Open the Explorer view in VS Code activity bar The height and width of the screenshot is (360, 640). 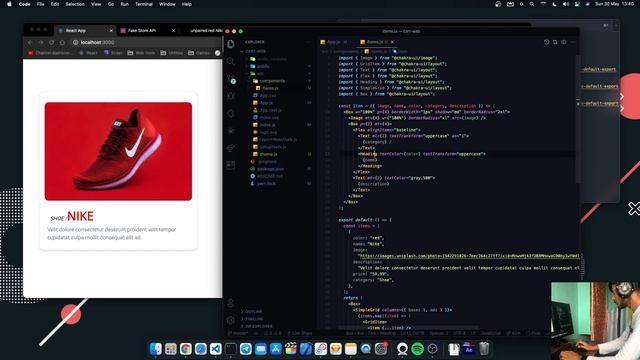[x=231, y=44]
